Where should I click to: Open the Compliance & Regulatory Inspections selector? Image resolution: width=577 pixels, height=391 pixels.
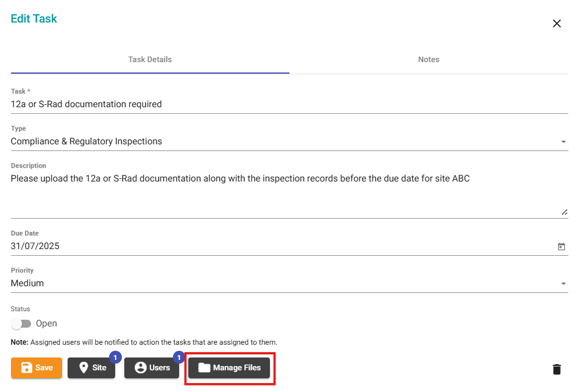[289, 142]
